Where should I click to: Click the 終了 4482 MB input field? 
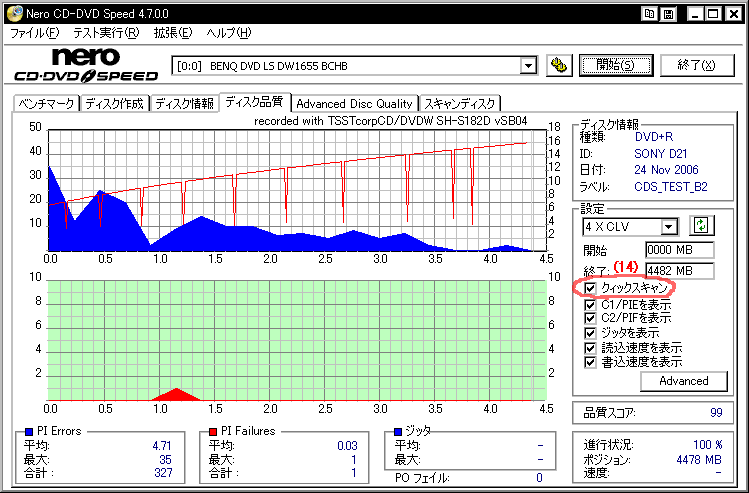tap(679, 271)
